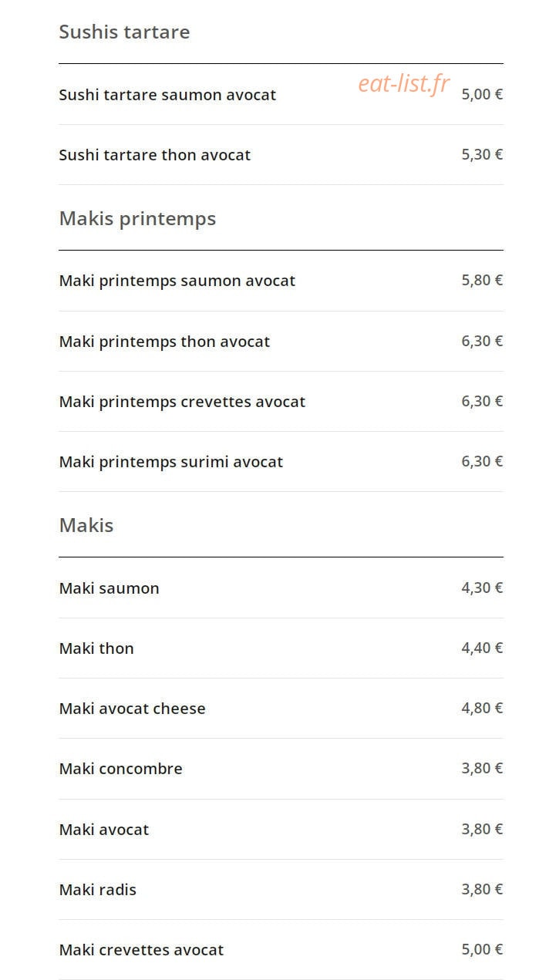This screenshot has height=980, width=556.
Task: Choose Maki concombre
Action: 281,769
